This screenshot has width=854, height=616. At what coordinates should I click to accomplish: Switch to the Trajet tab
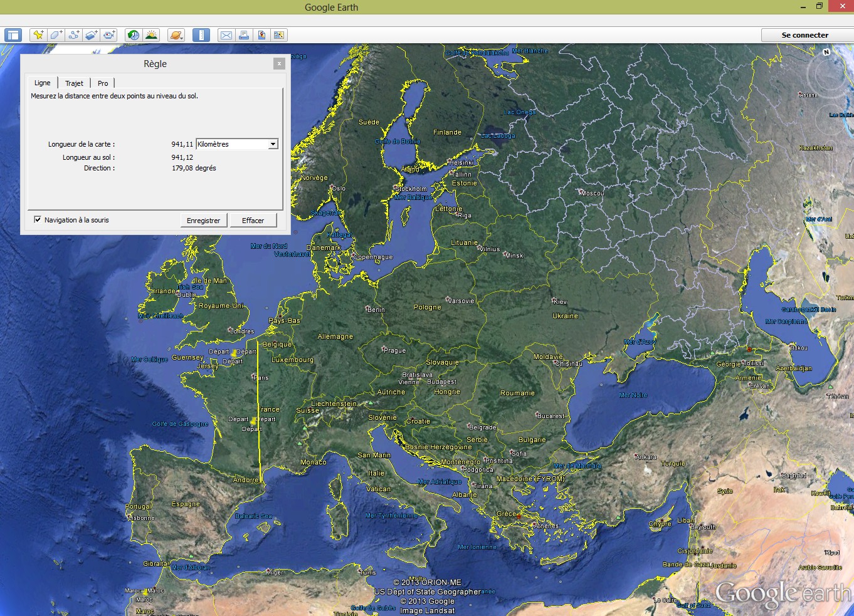[74, 83]
